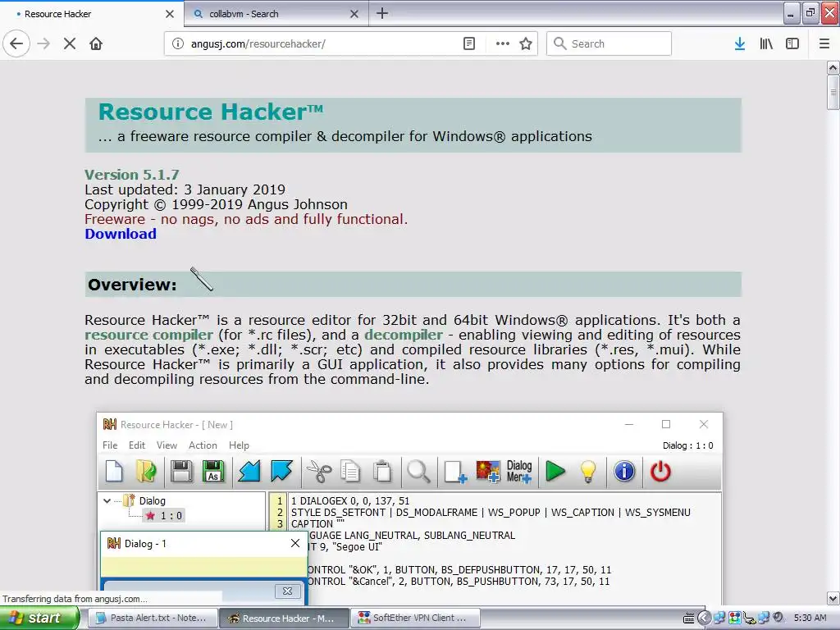Click the page scrollbar down arrow

tap(833, 598)
